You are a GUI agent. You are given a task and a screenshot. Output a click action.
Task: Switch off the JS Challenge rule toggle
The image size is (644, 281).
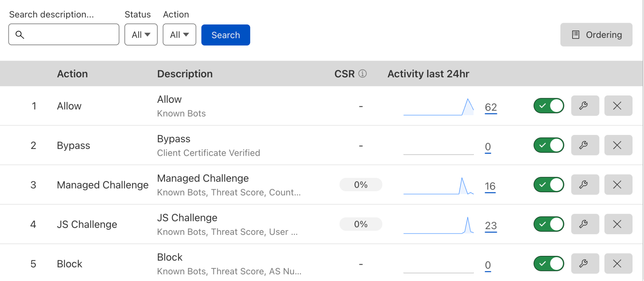[x=548, y=224]
